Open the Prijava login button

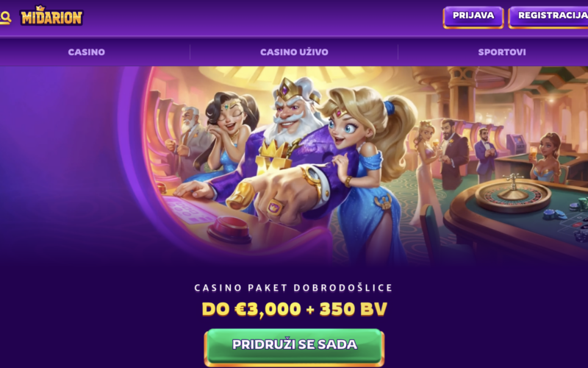coord(473,17)
